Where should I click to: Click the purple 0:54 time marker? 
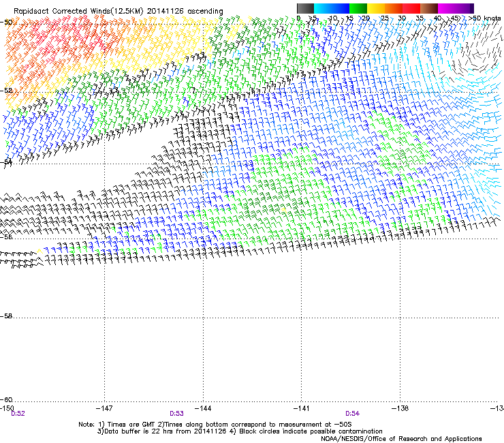tap(352, 414)
